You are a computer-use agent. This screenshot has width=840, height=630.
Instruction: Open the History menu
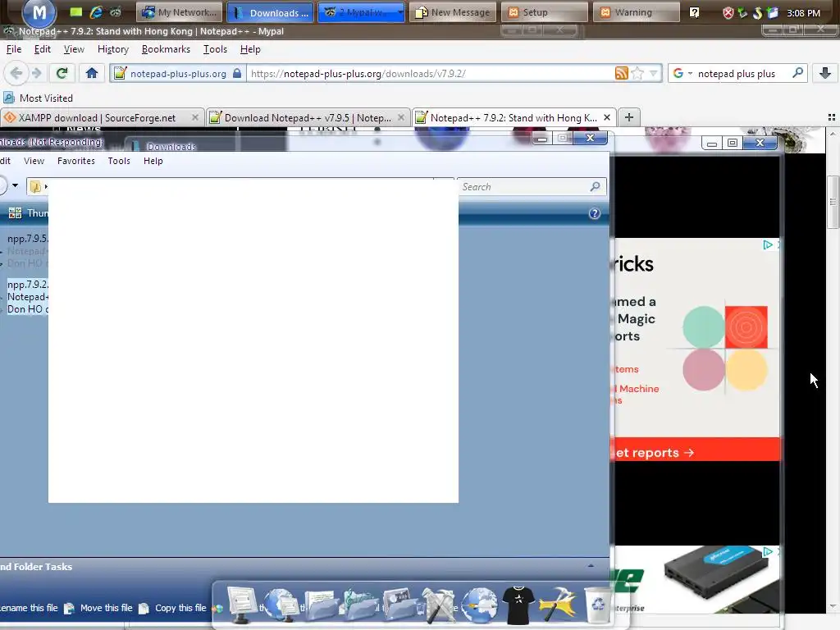[x=113, y=49]
